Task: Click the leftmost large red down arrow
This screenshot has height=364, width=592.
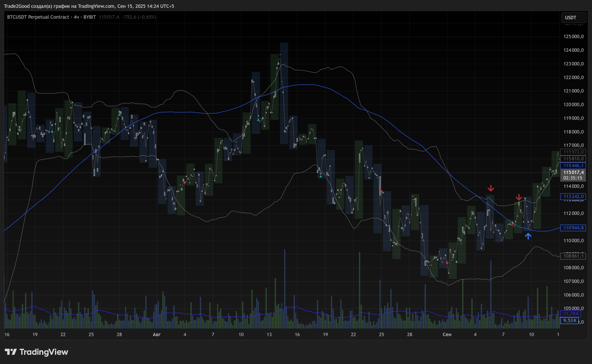Action: click(x=491, y=188)
